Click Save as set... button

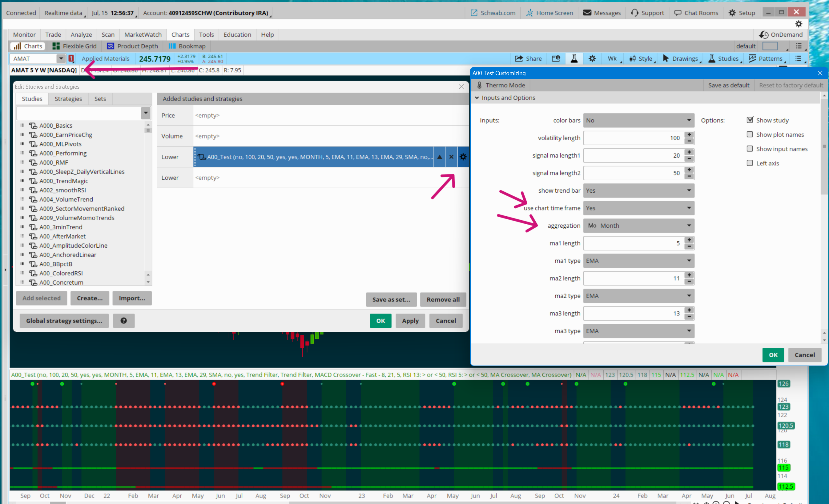pos(391,299)
